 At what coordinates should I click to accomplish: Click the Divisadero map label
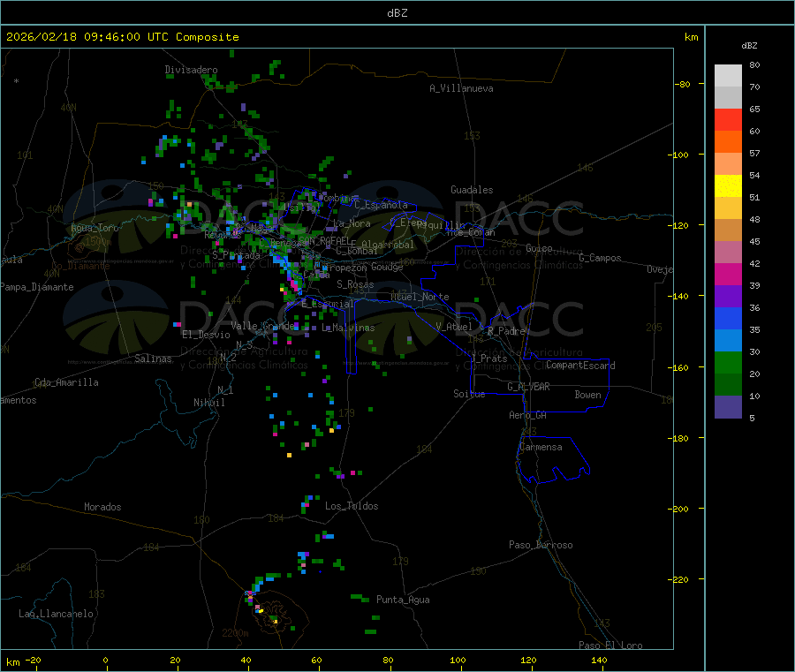191,70
